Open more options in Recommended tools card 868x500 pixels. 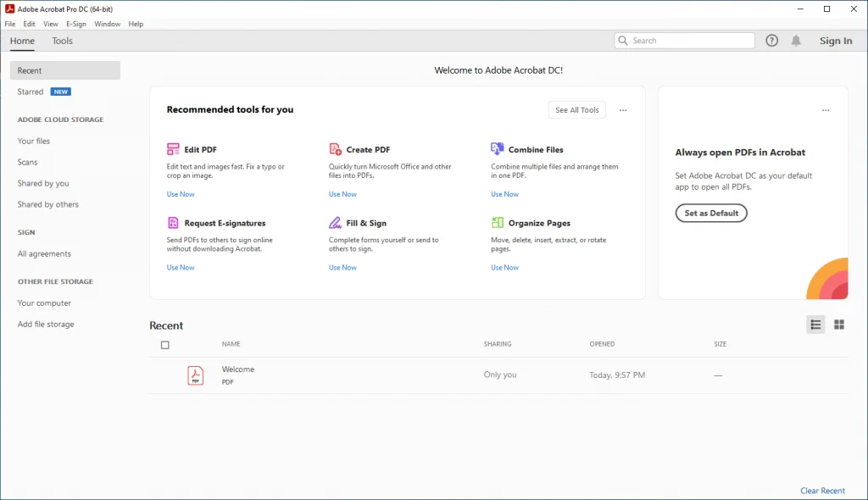pos(623,110)
